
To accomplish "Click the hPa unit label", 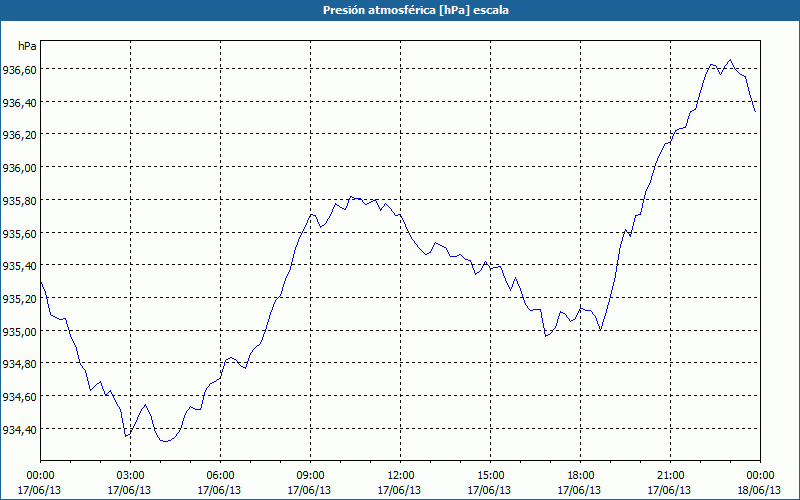I will tap(28, 46).
